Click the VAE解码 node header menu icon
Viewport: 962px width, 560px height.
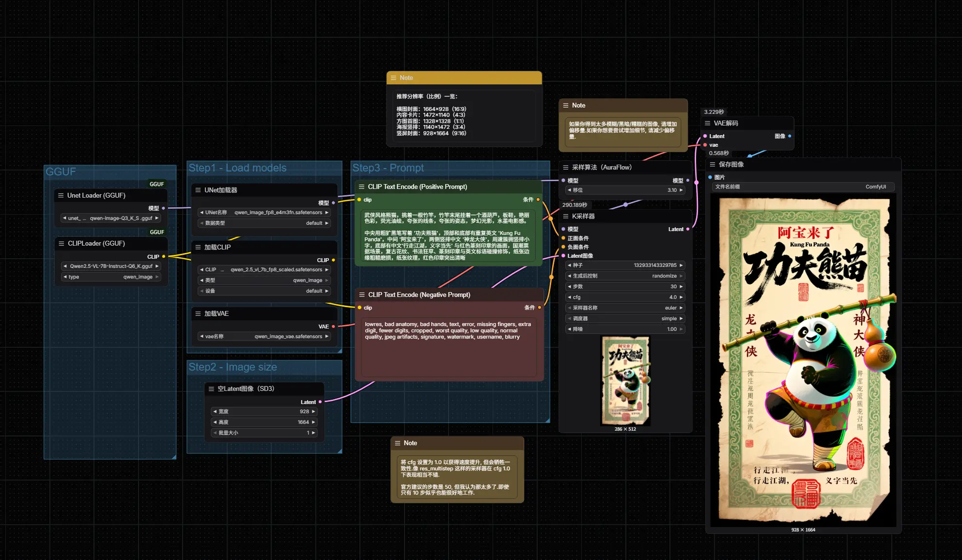pyautogui.click(x=707, y=123)
